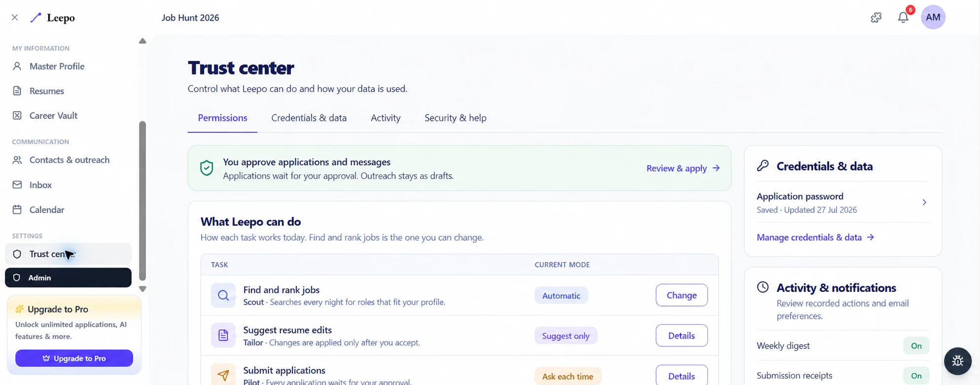Screen dimensions: 980x385
Task: Click the purple Upgrade to Pro button
Action: coord(74,358)
